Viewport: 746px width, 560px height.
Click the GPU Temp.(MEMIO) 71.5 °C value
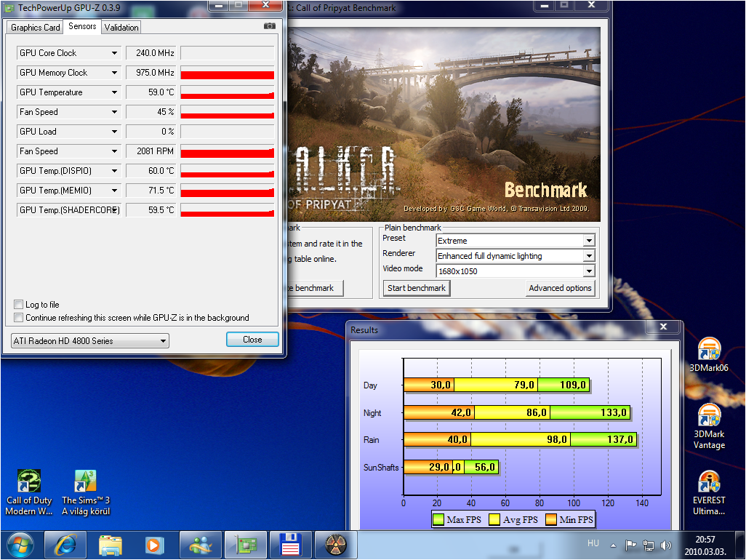point(151,191)
